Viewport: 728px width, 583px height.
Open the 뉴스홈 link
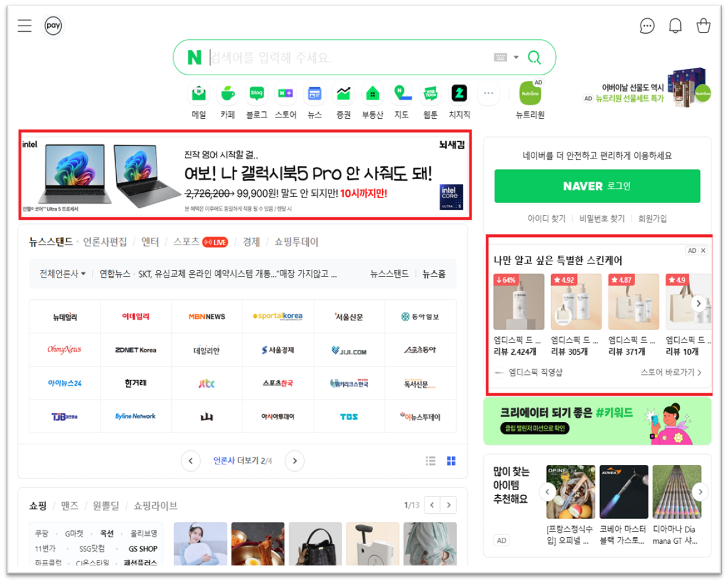(x=434, y=274)
